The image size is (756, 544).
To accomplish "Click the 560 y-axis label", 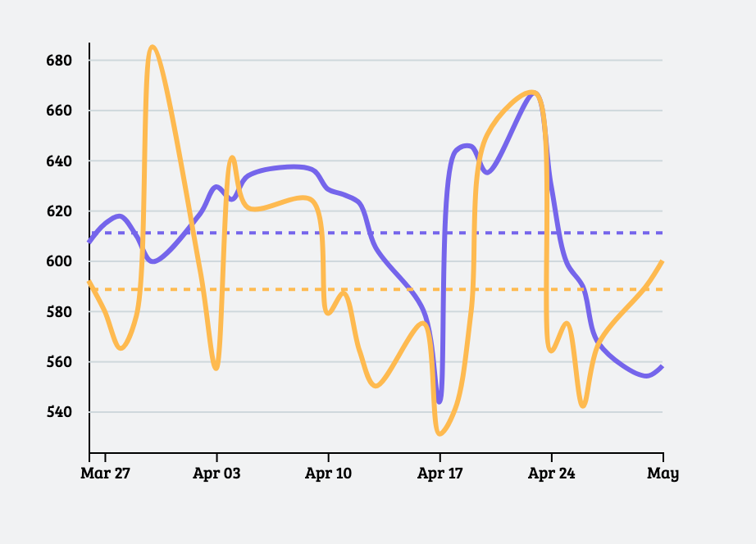I will click(61, 362).
